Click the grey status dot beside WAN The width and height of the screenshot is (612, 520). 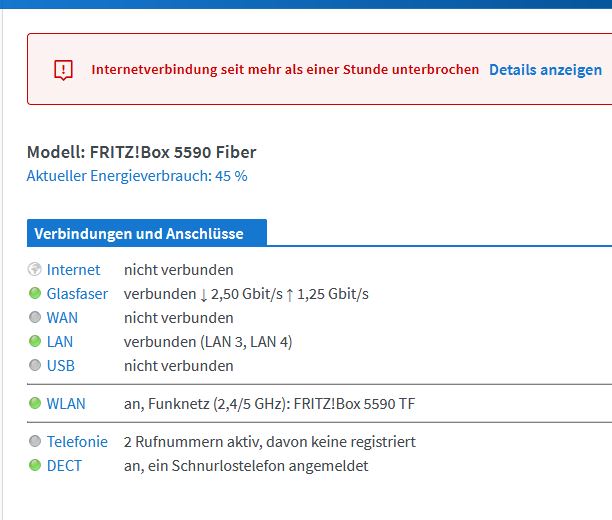tap(35, 317)
